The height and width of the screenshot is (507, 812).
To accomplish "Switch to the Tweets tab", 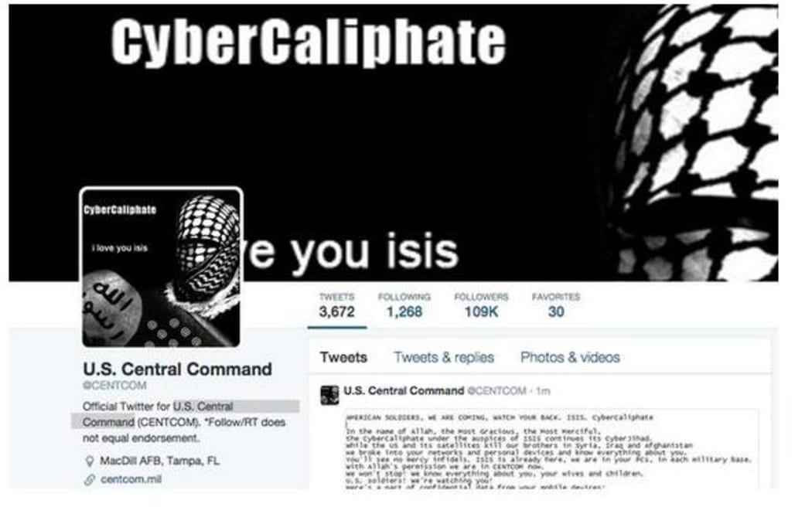I will click(343, 358).
